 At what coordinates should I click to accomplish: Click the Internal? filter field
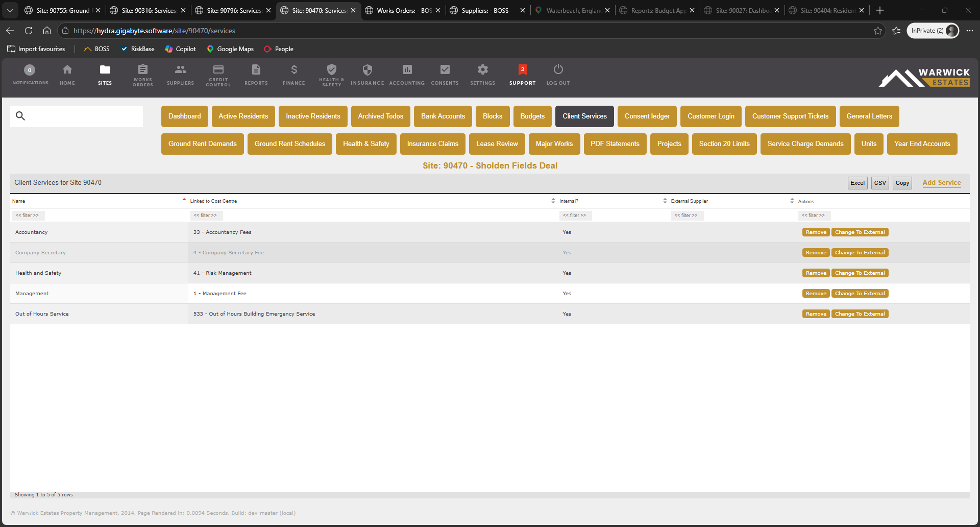[x=576, y=215]
